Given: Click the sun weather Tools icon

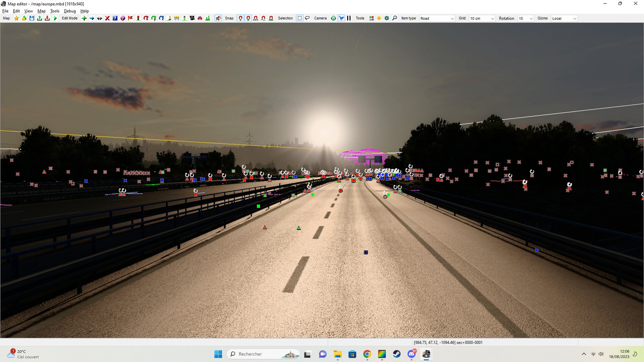Looking at the screenshot, I should click(x=379, y=18).
